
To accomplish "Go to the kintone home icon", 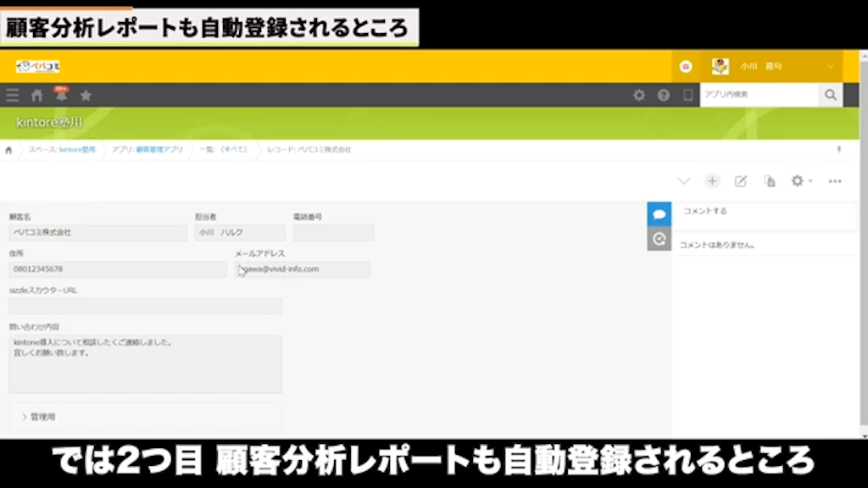I will (x=36, y=95).
